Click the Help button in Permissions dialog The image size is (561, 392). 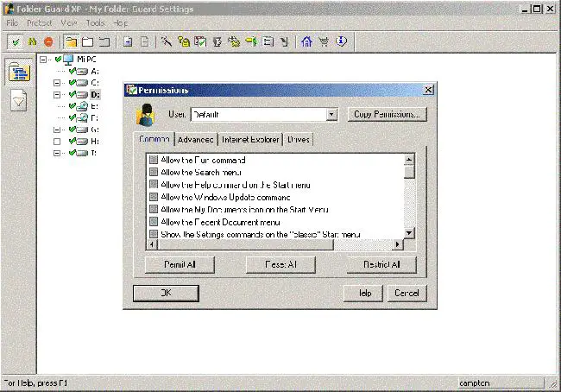tap(363, 294)
